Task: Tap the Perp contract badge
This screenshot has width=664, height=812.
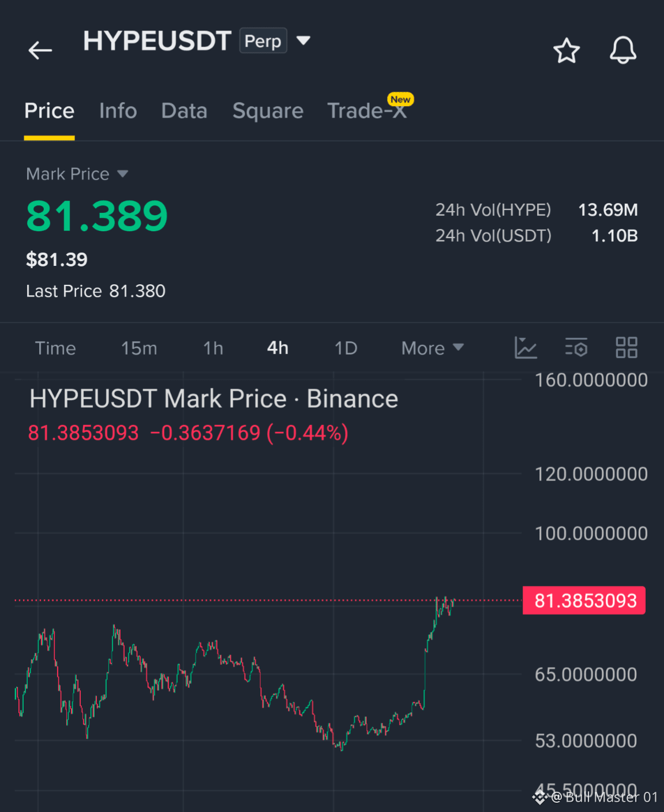Action: point(263,41)
